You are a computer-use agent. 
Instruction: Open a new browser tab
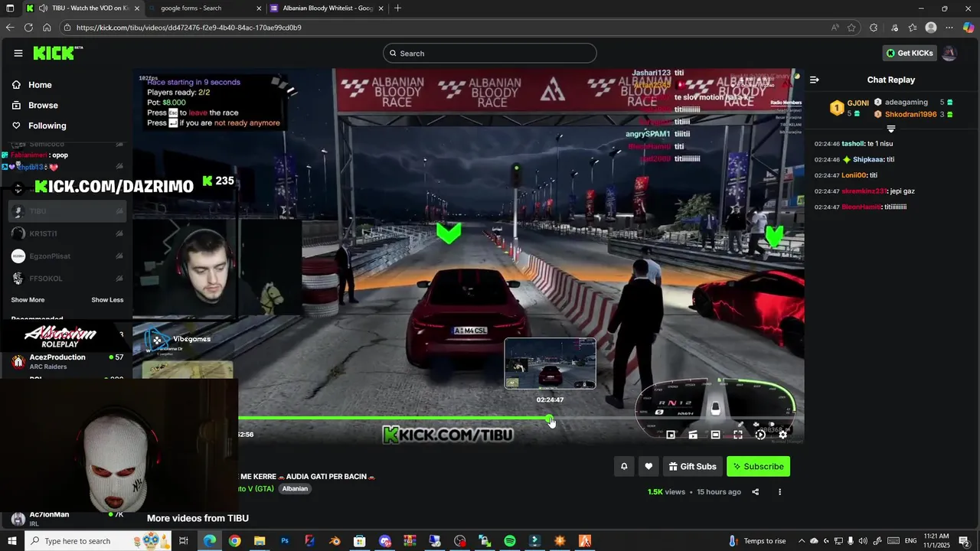397,8
